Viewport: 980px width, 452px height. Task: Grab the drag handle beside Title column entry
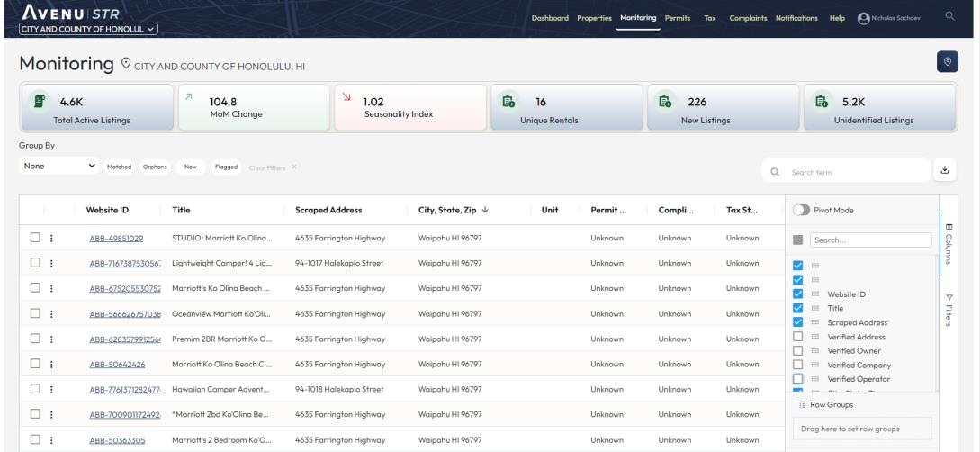point(815,308)
